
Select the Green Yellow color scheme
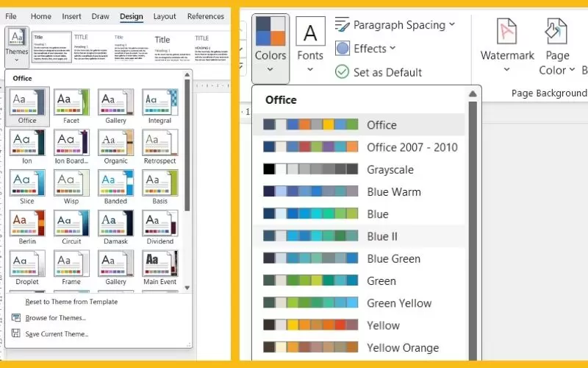point(359,302)
